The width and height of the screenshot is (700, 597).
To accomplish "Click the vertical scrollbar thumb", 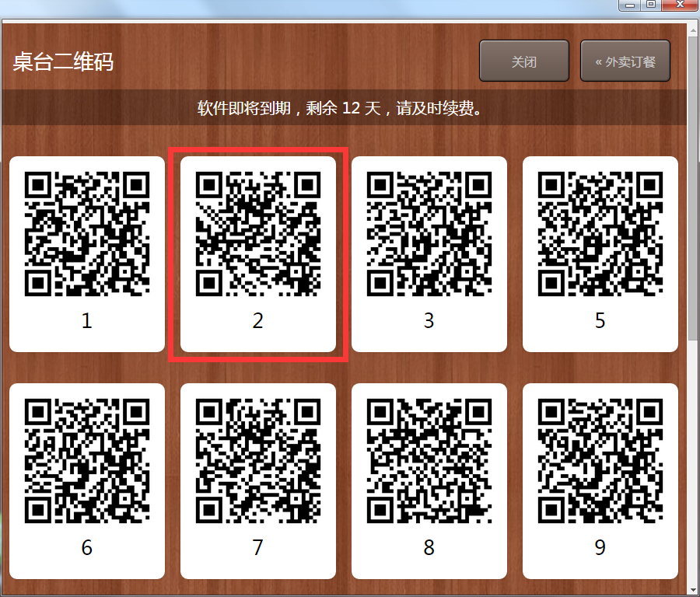I will point(693,187).
